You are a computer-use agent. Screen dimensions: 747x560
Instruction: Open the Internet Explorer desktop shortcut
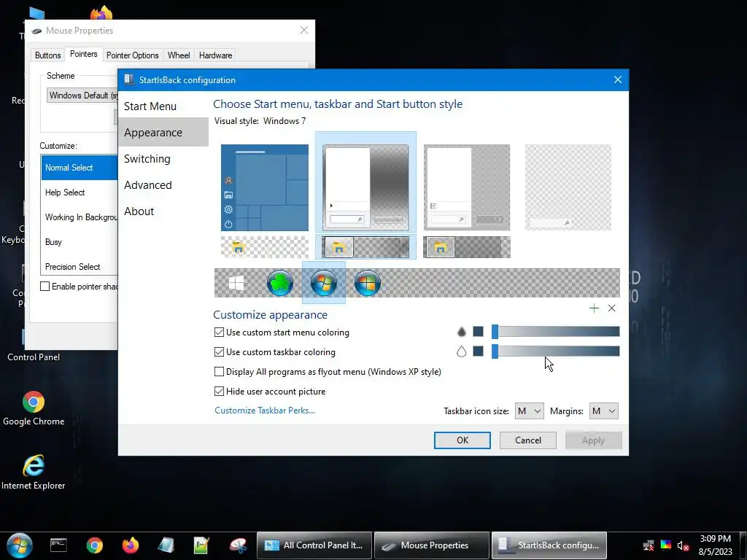(x=34, y=472)
